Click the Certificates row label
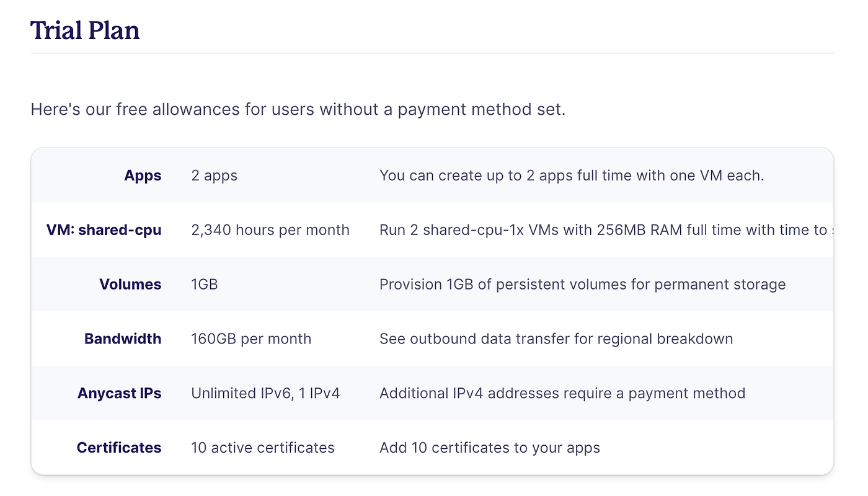The image size is (868, 496). pos(119,448)
